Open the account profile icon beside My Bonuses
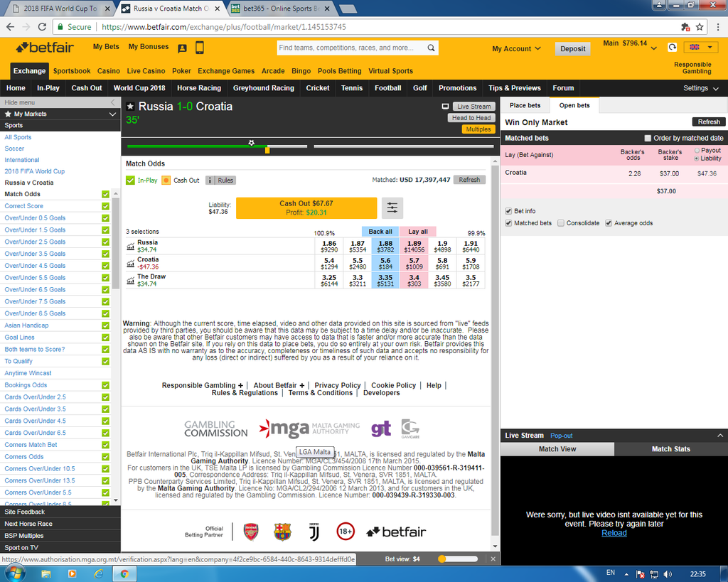Image resolution: width=728 pixels, height=582 pixels. (x=182, y=48)
